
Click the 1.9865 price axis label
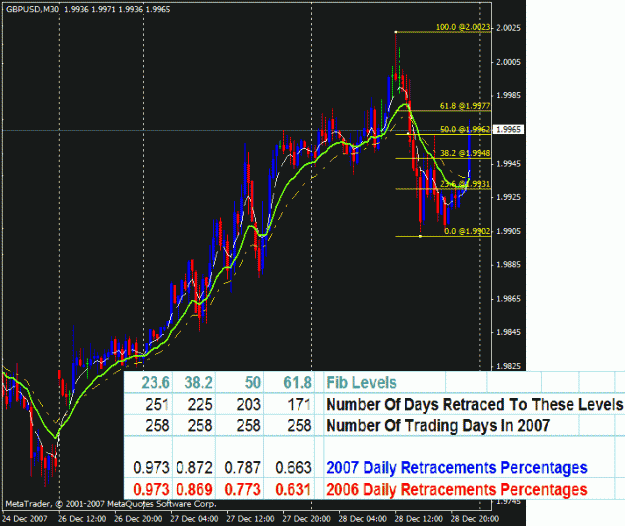(x=508, y=299)
